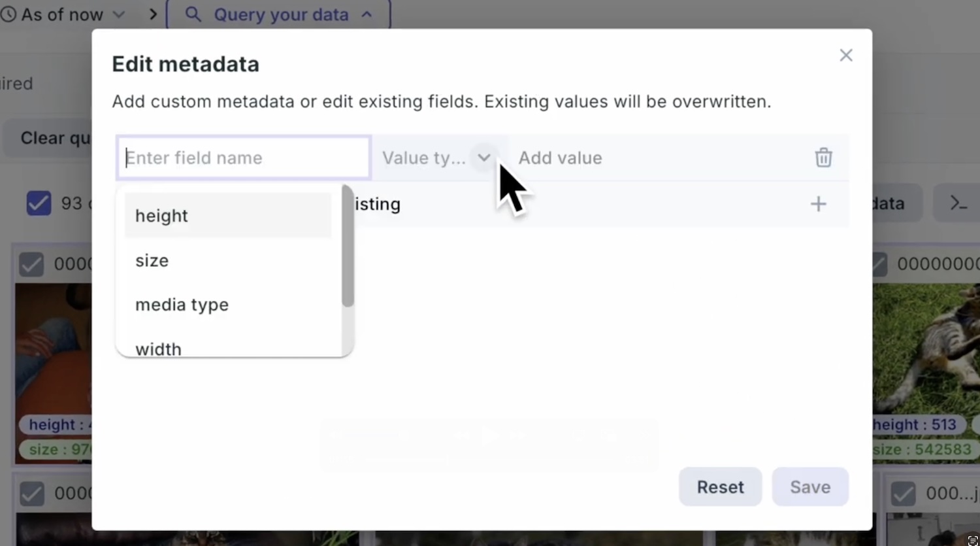The image size is (980, 546).
Task: Click the right chevron before Query your data
Action: click(153, 14)
